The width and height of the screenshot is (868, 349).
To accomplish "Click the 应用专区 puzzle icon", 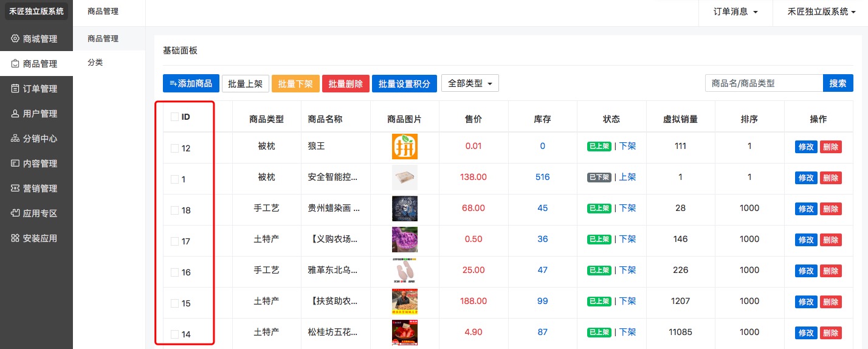I will click(x=15, y=213).
